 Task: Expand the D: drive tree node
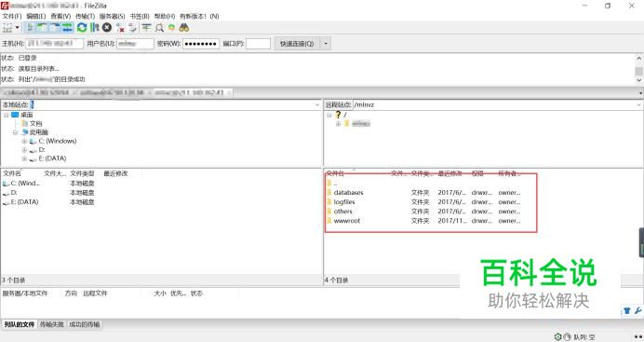[x=24, y=150]
